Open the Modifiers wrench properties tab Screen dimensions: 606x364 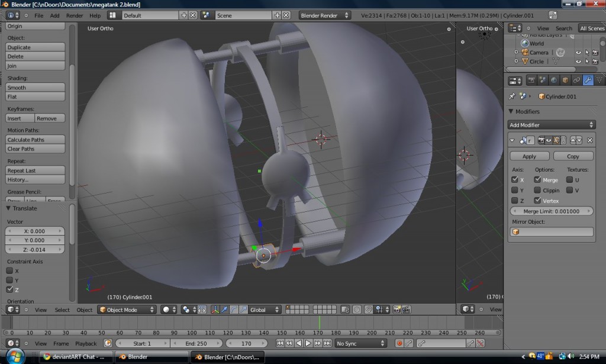(x=588, y=80)
